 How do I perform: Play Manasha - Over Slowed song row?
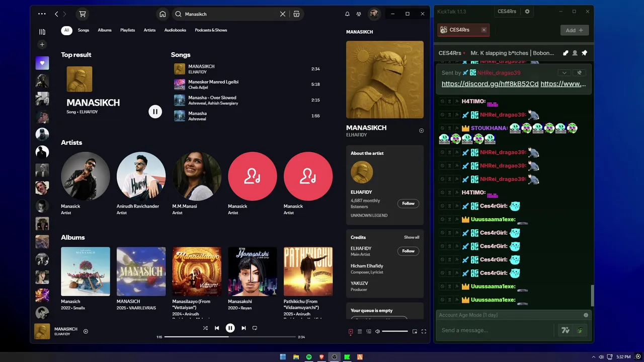[247, 100]
